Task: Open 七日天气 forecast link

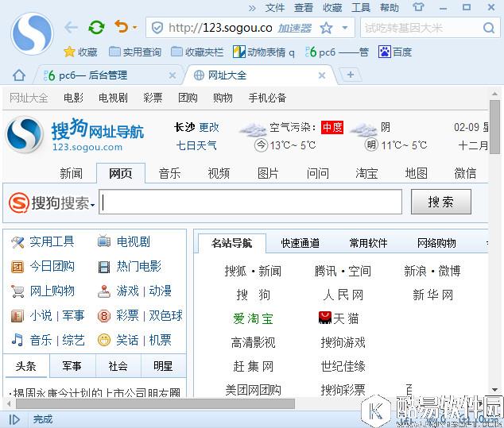Action: coord(196,145)
